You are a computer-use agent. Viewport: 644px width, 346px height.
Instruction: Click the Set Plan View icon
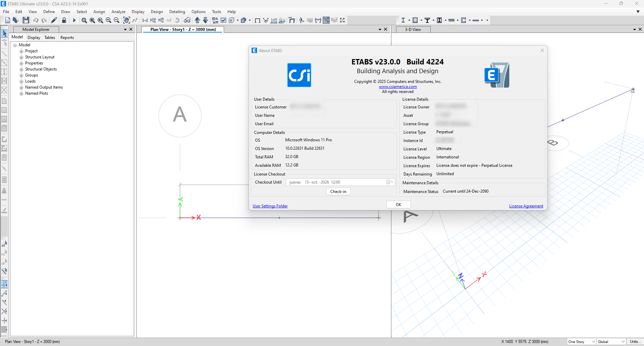pos(153,20)
